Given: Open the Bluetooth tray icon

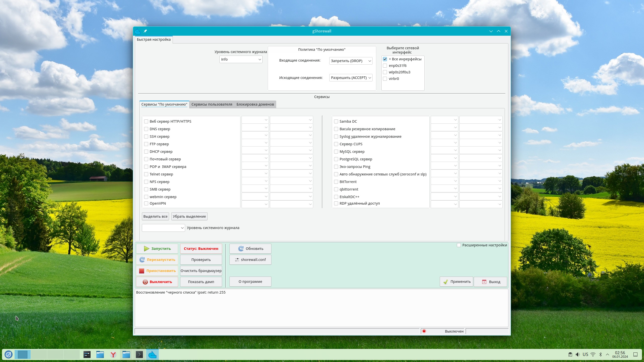Looking at the screenshot, I should point(600,354).
